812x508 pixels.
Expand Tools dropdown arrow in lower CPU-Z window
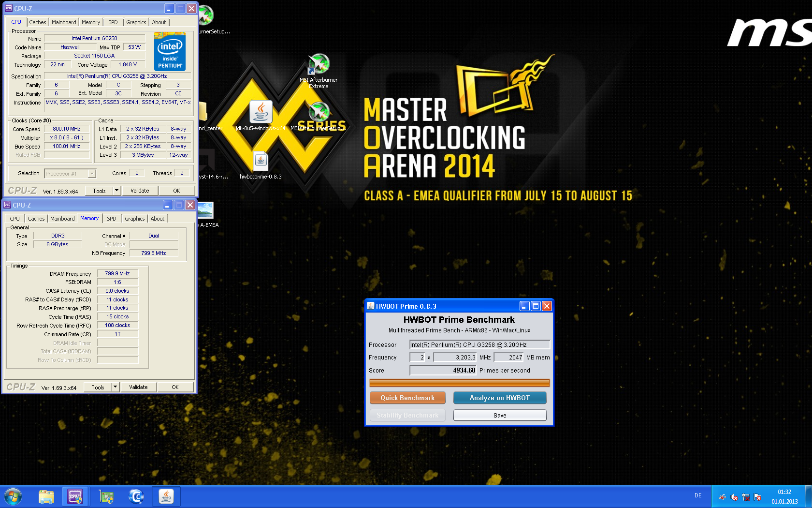[x=115, y=387]
